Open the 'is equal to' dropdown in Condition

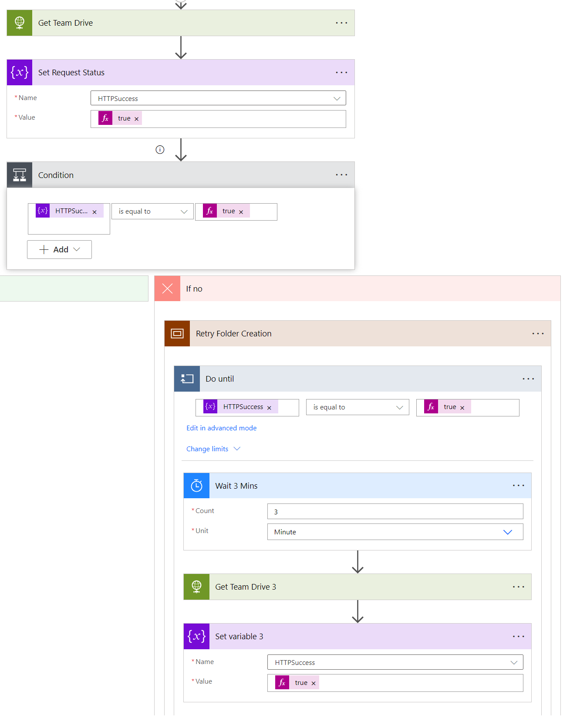[x=152, y=211]
